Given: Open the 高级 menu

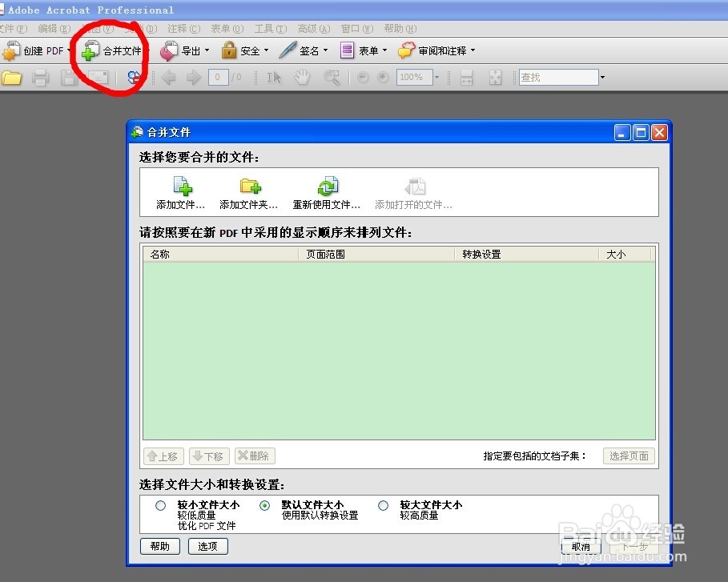Looking at the screenshot, I should point(312,28).
